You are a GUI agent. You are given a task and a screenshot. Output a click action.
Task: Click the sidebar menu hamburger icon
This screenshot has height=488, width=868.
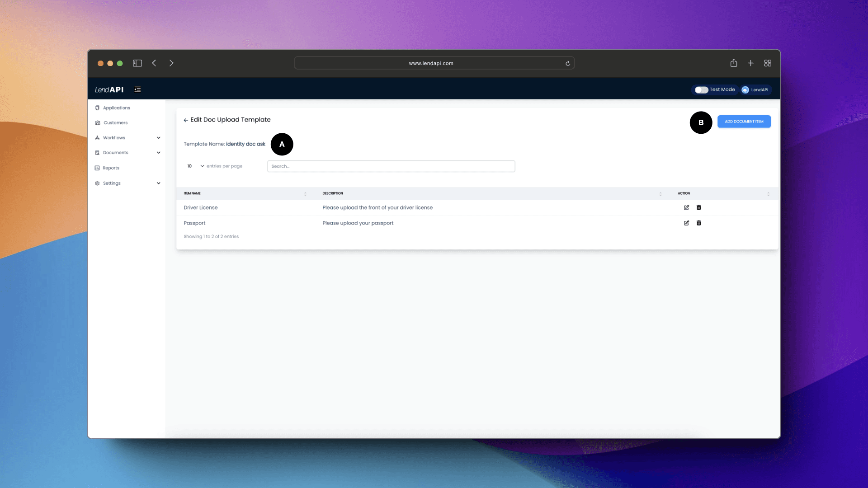click(137, 89)
